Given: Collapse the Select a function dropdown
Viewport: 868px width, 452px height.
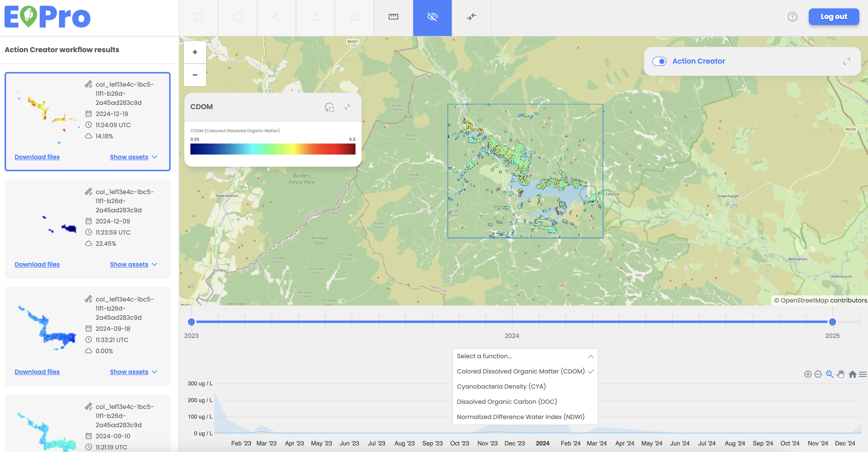Looking at the screenshot, I should click(x=591, y=356).
